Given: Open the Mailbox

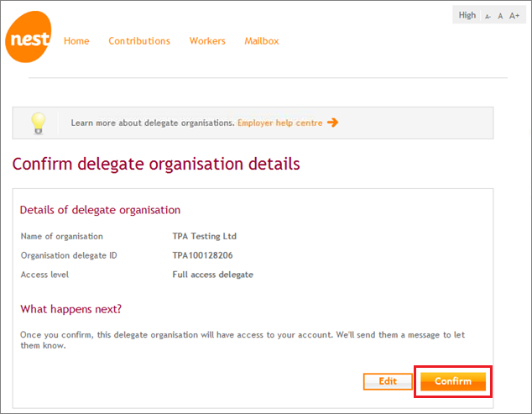Looking at the screenshot, I should [x=262, y=41].
